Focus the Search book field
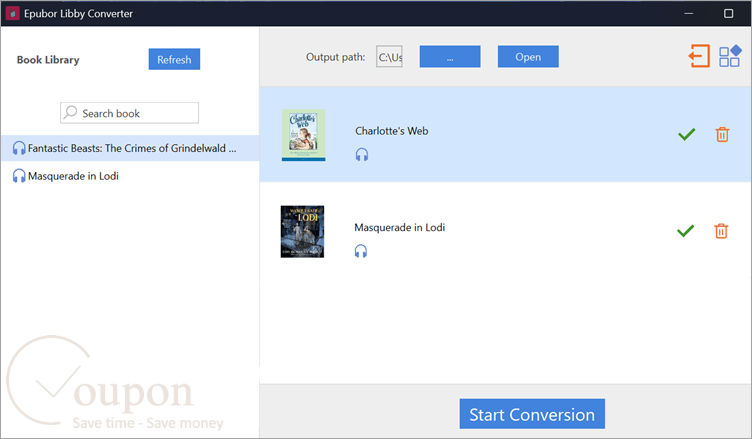 (129, 113)
